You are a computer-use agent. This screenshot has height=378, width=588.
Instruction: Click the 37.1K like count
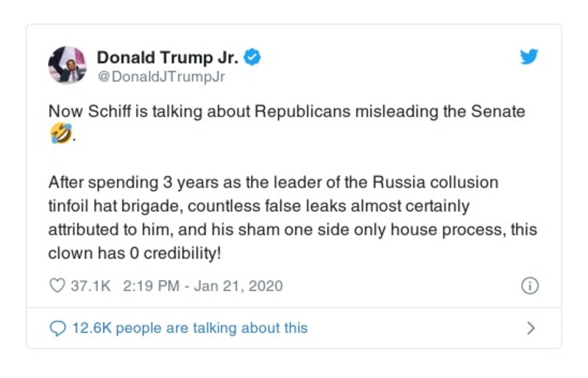91,286
